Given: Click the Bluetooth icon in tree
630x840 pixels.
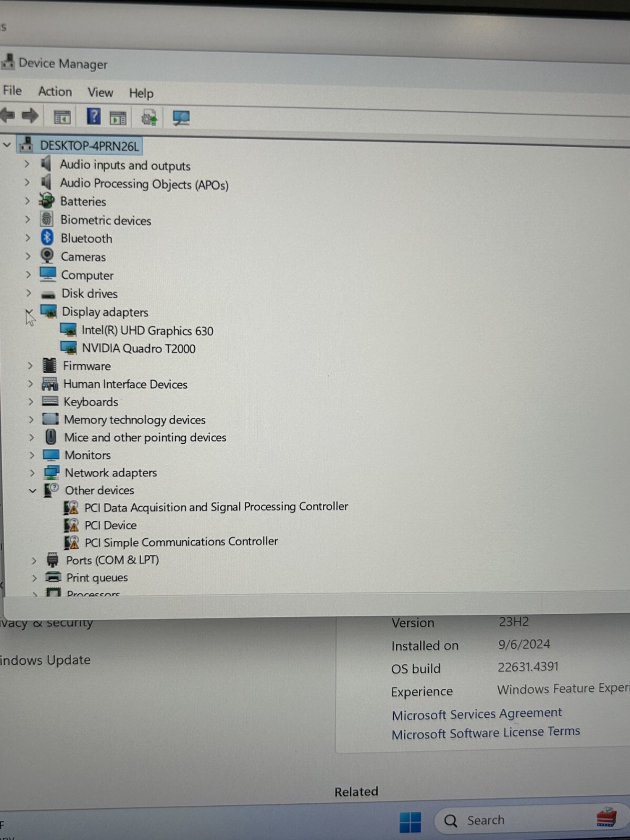Looking at the screenshot, I should click(x=47, y=237).
